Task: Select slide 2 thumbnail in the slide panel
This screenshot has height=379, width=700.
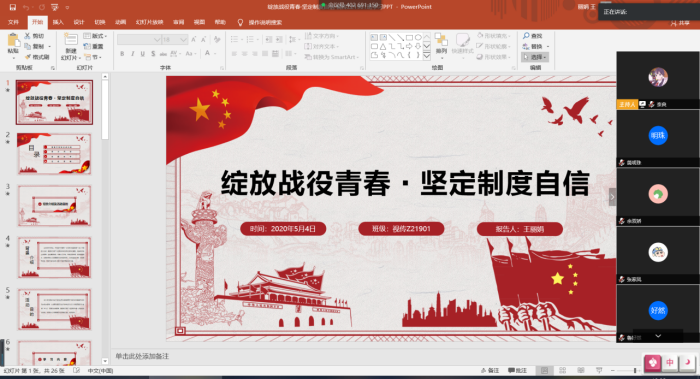Action: (x=54, y=154)
